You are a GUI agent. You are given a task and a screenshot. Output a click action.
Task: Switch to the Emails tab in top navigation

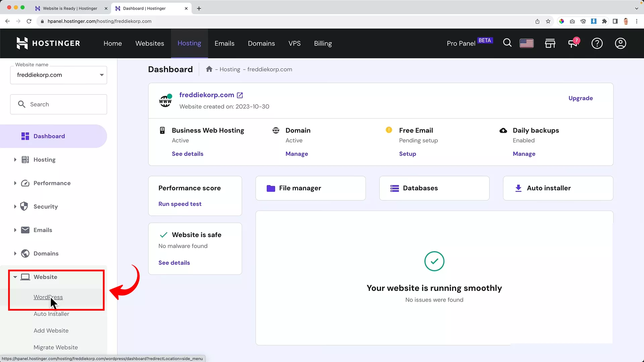coord(224,43)
